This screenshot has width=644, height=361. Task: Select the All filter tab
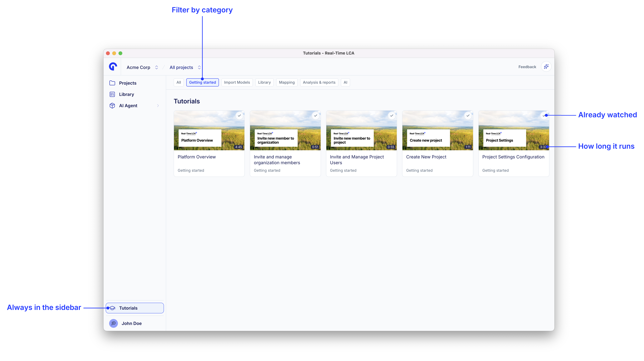click(179, 82)
